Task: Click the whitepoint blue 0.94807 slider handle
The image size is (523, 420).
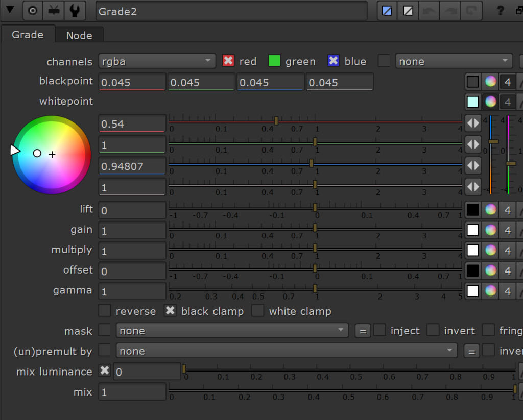Action: (311, 163)
